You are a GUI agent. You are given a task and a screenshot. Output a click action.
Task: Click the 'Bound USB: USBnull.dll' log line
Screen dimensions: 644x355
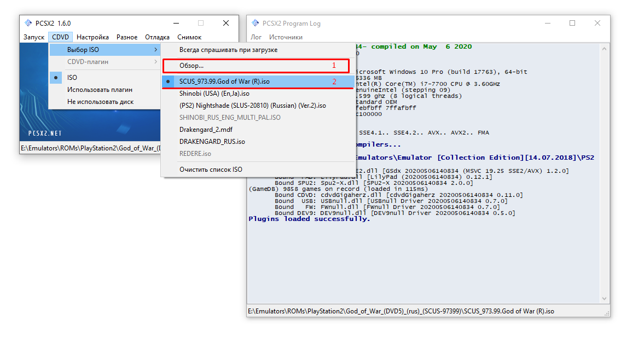coord(391,201)
